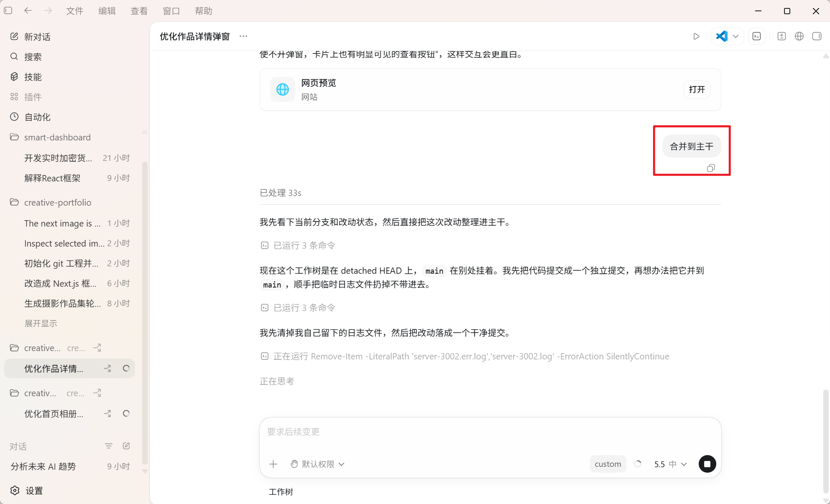Open the 编辑 menu
The width and height of the screenshot is (830, 504).
click(107, 11)
